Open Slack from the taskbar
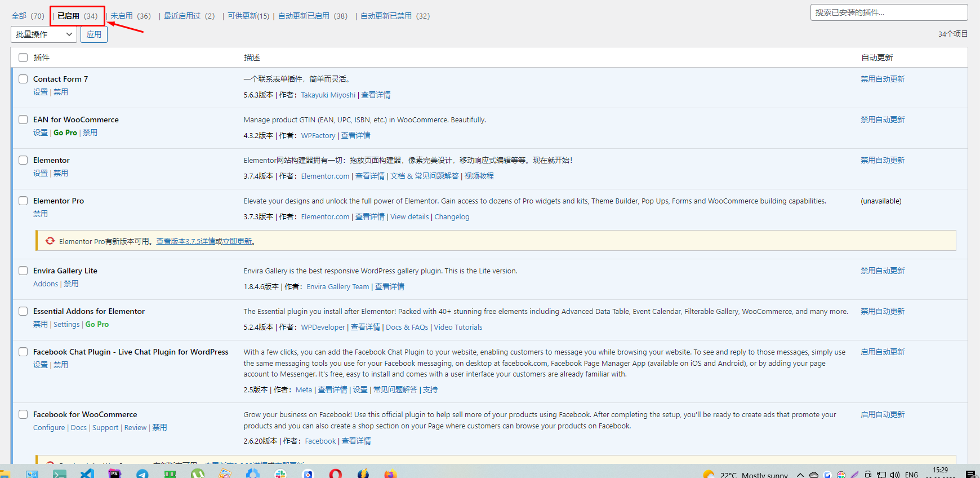The image size is (980, 478). click(280, 474)
